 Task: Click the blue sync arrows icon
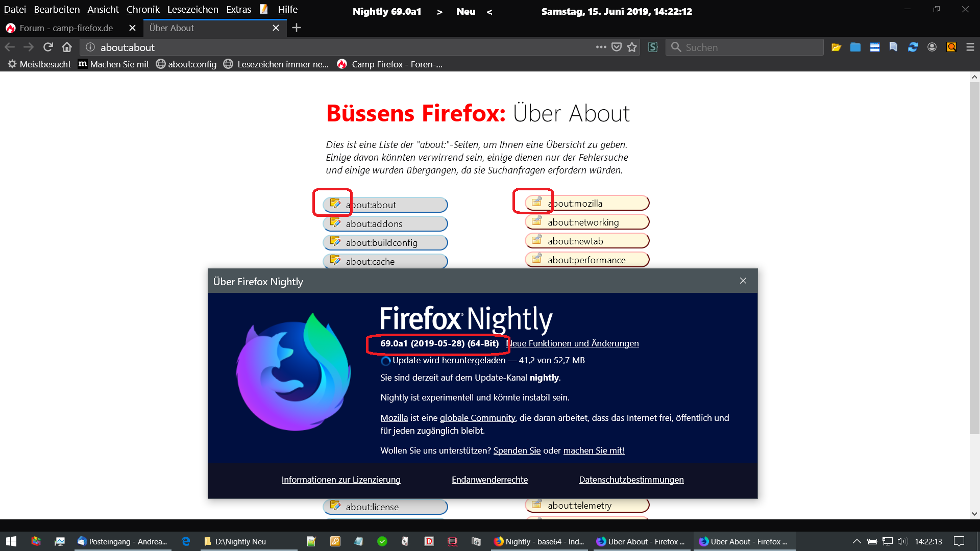click(913, 47)
